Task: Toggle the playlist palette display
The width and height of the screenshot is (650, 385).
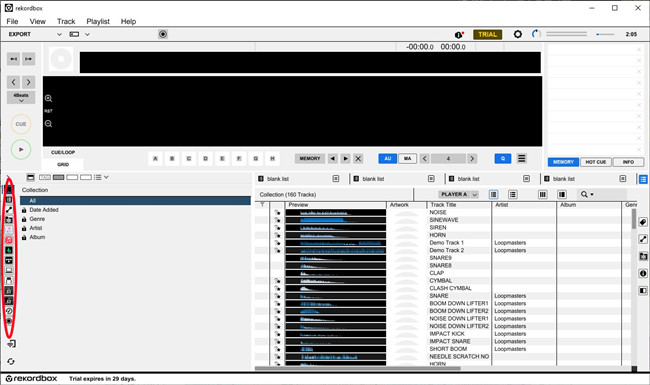Action: coord(643,179)
